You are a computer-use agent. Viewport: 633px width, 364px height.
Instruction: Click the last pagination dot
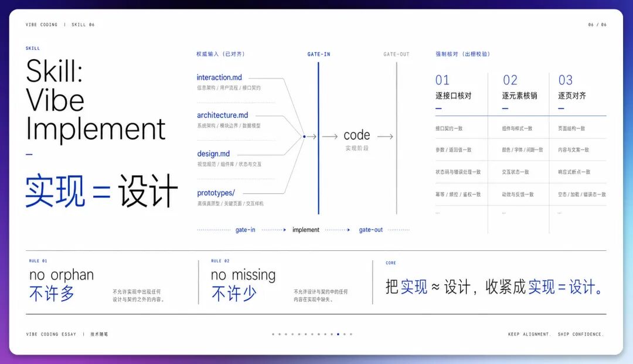click(351, 334)
